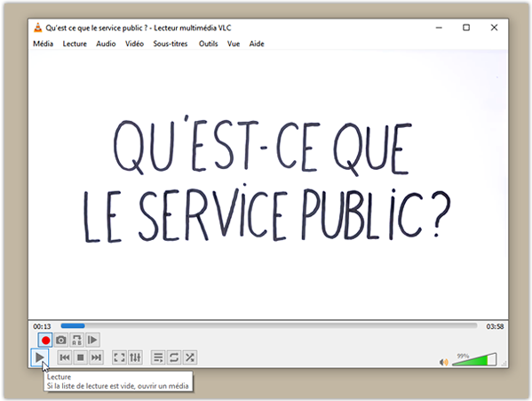The height and width of the screenshot is (401, 532).
Task: Skip to next media
Action: (96, 357)
